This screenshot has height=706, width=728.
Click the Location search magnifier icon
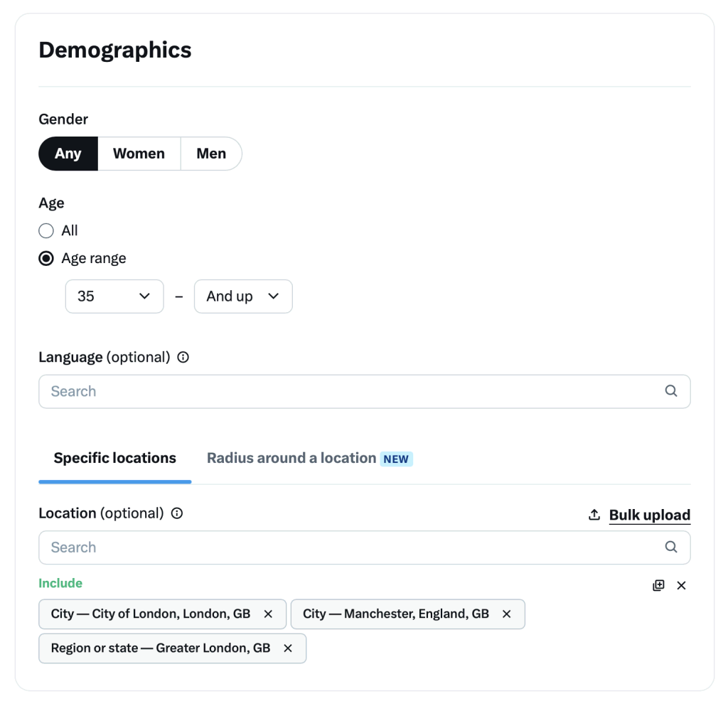coord(671,547)
